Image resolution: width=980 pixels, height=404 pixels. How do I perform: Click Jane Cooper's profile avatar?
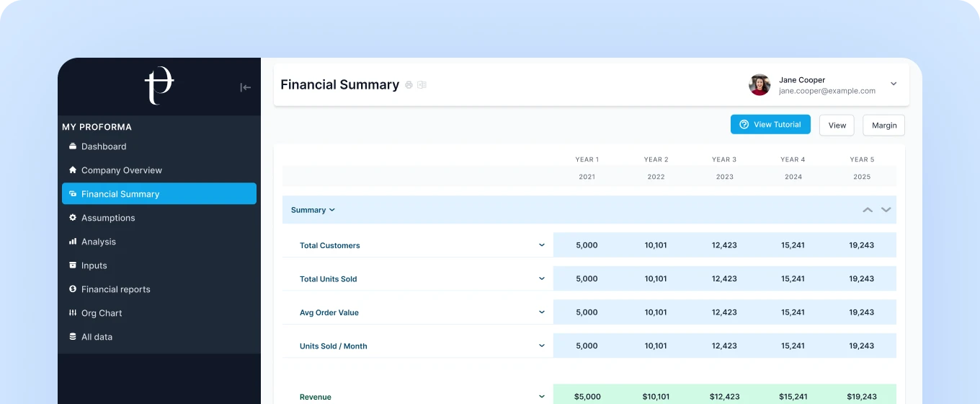[x=759, y=85]
